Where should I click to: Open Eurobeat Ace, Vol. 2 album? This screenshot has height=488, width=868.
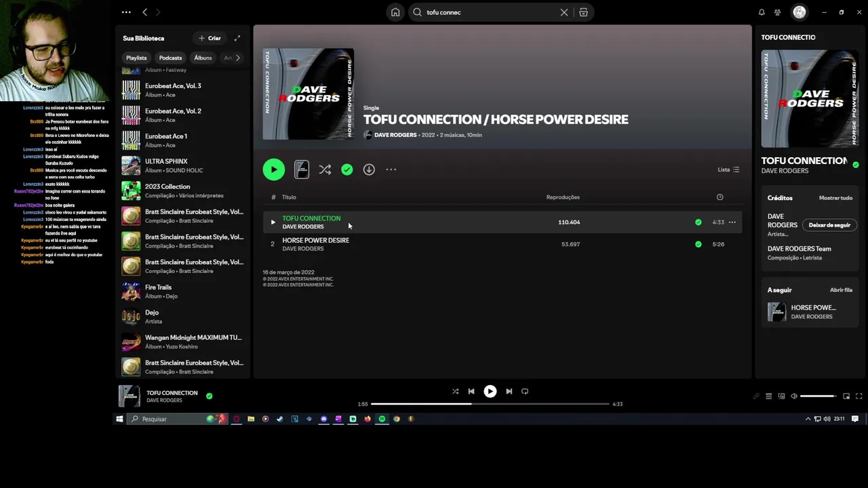(182, 115)
